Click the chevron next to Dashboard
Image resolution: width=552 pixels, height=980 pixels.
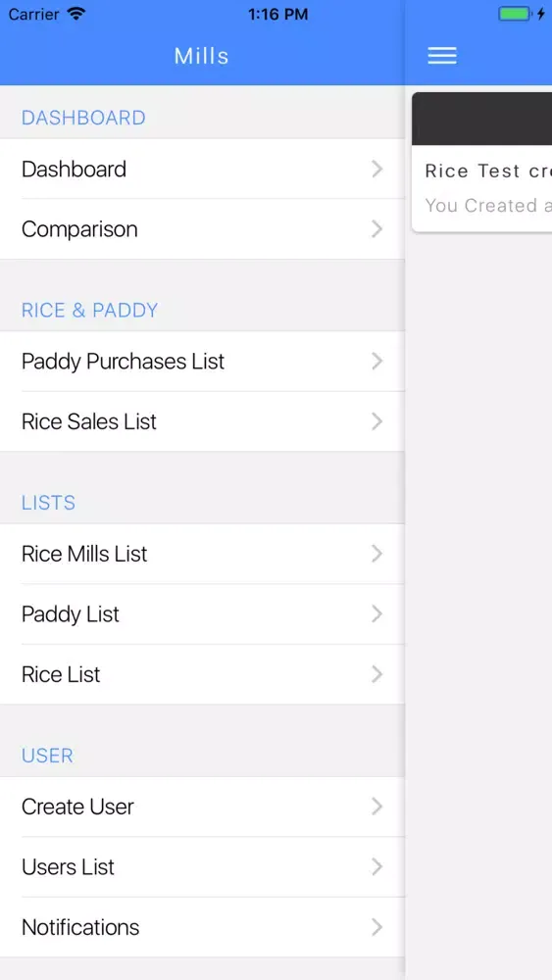pos(376,169)
